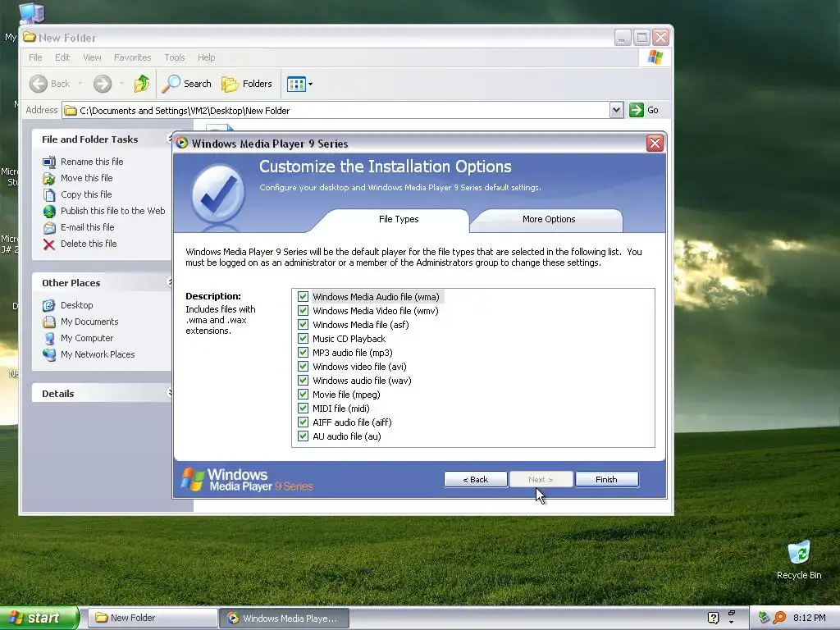Screen dimensions: 840x630
Task: Uncheck Windows audio file (wav)
Action: (x=304, y=381)
